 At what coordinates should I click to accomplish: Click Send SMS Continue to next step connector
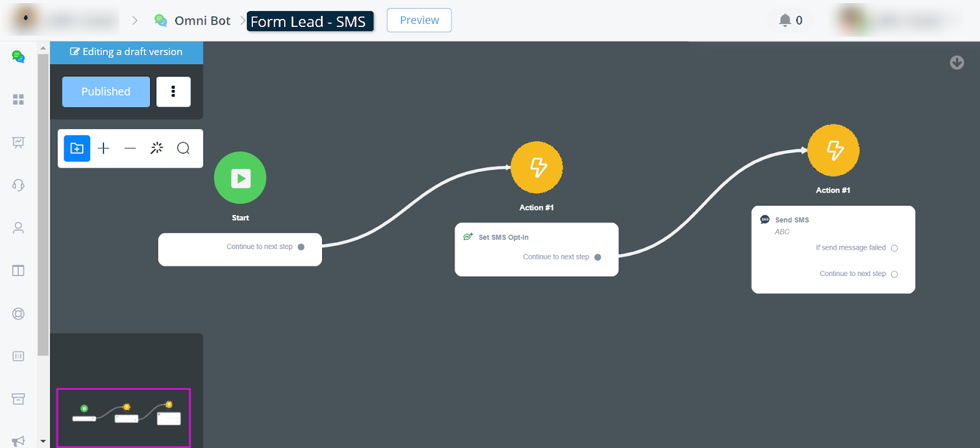coord(894,274)
